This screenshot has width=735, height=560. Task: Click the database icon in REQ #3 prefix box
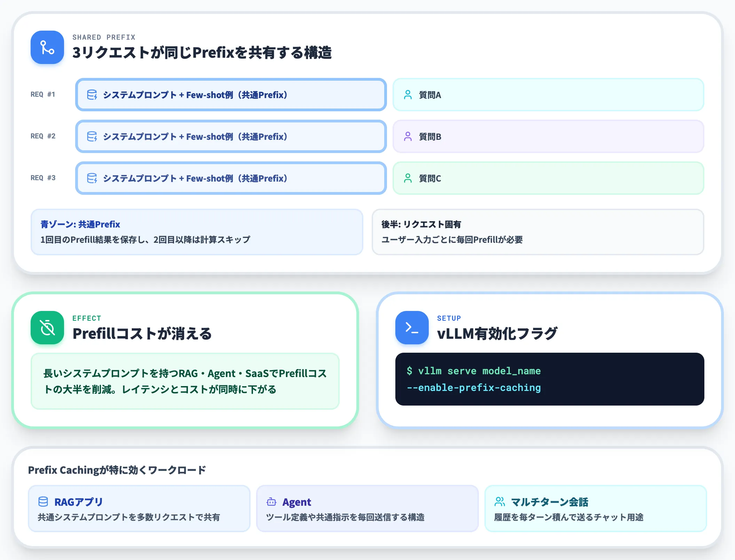(x=92, y=178)
